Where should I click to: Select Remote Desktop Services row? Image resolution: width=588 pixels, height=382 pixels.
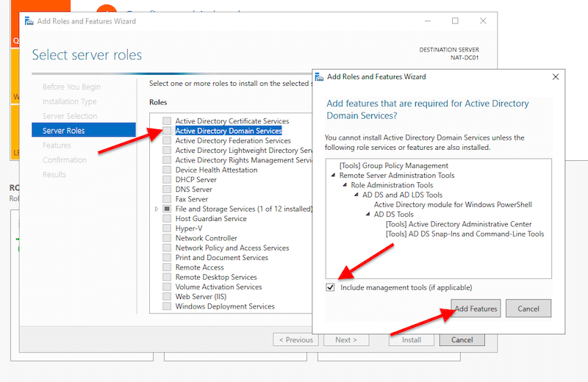(216, 277)
